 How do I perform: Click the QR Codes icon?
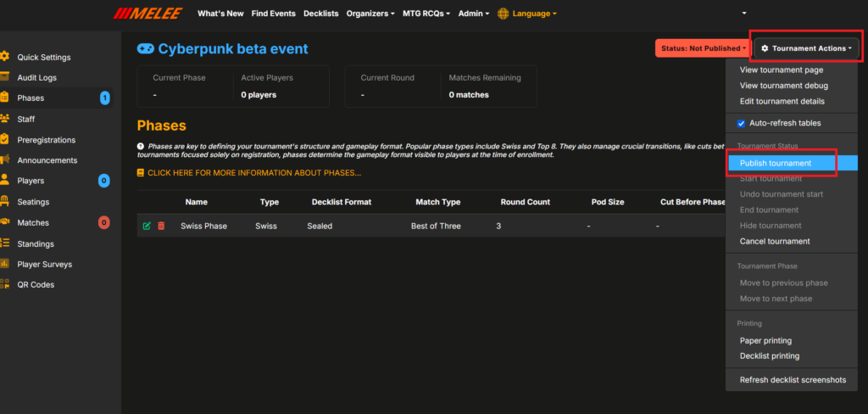coord(4,284)
